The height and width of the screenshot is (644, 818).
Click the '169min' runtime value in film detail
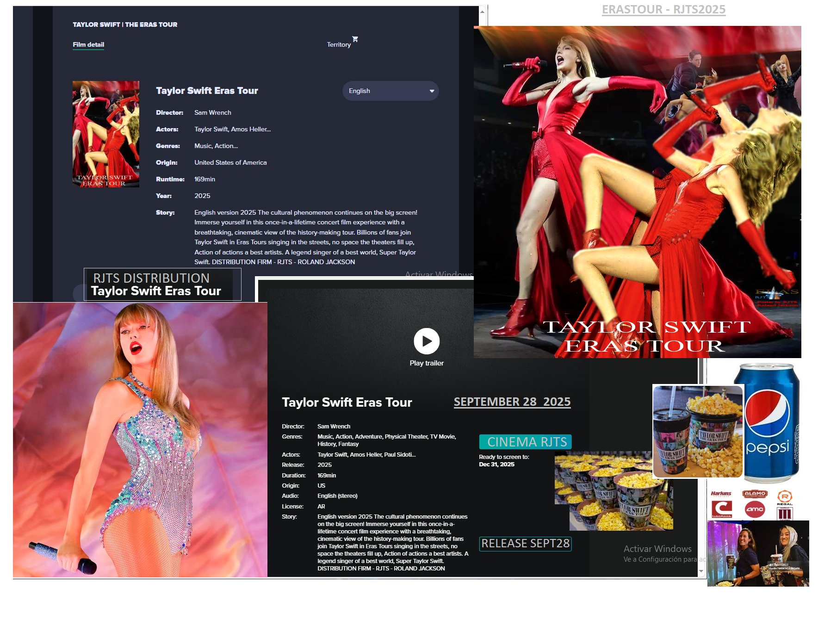(x=204, y=179)
